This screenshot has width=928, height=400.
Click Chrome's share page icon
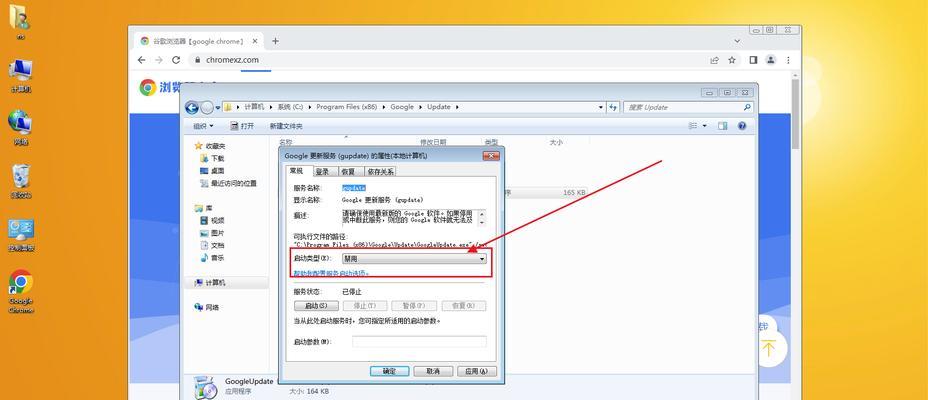coord(714,60)
